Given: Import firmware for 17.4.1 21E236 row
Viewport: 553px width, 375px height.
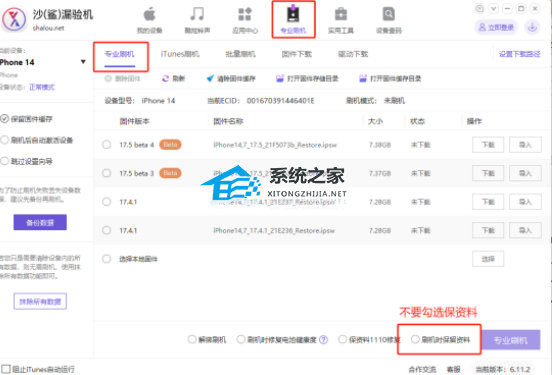Looking at the screenshot, I should (525, 230).
